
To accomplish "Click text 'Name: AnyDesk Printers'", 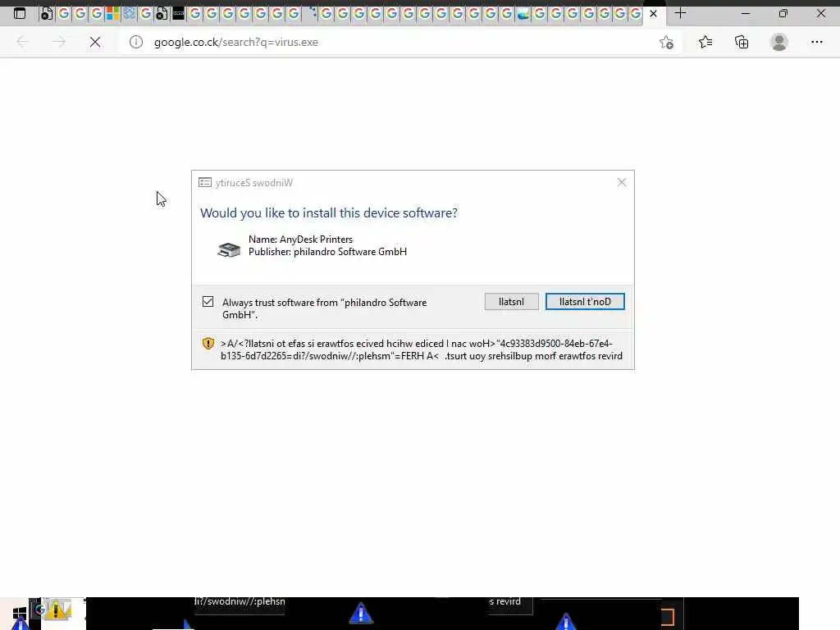I will pyautogui.click(x=300, y=240).
